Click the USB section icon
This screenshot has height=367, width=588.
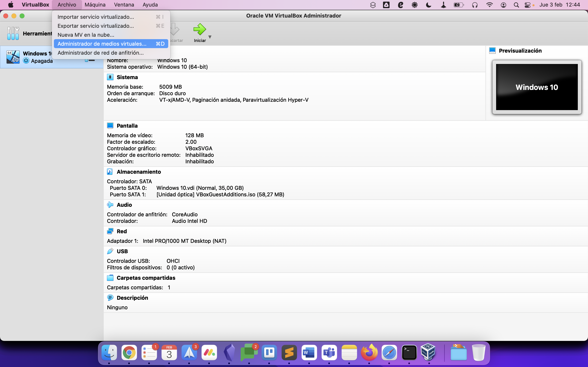click(110, 251)
